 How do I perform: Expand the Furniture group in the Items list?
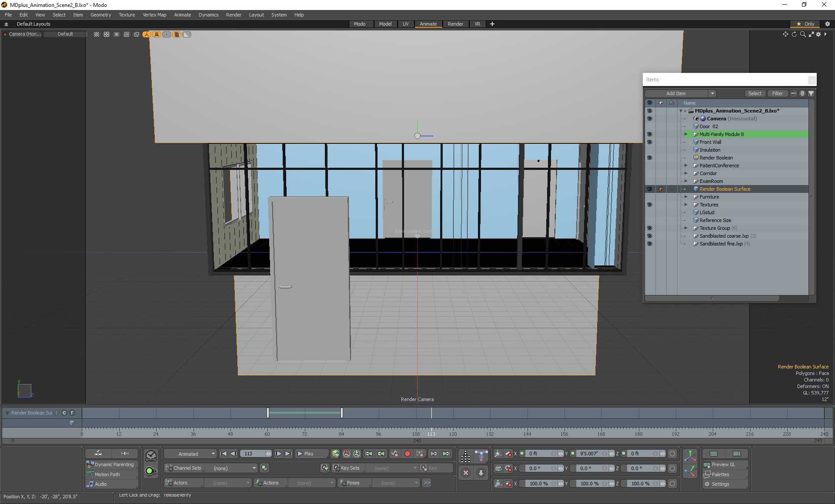pos(686,197)
